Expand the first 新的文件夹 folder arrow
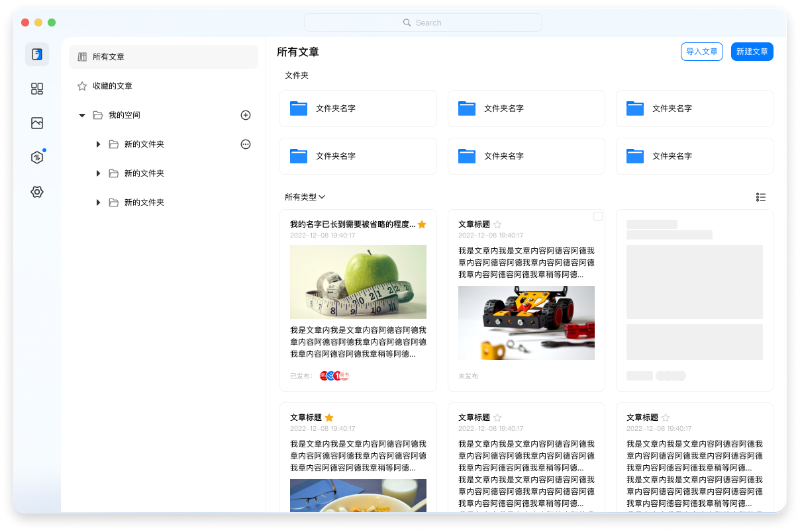 tap(98, 144)
